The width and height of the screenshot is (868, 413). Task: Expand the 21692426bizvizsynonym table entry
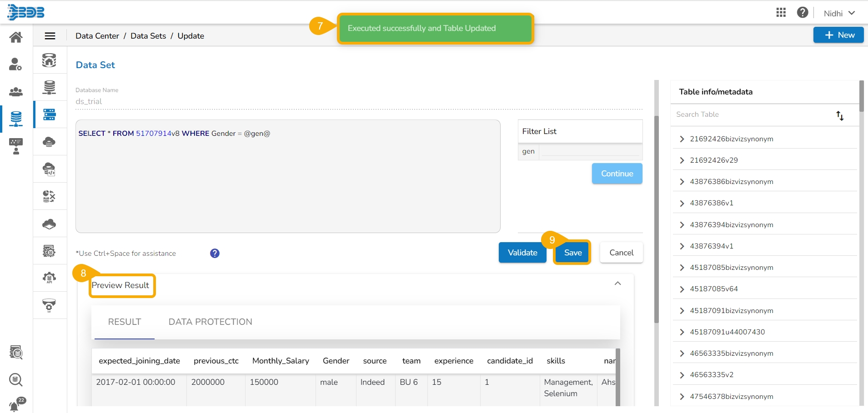[682, 139]
